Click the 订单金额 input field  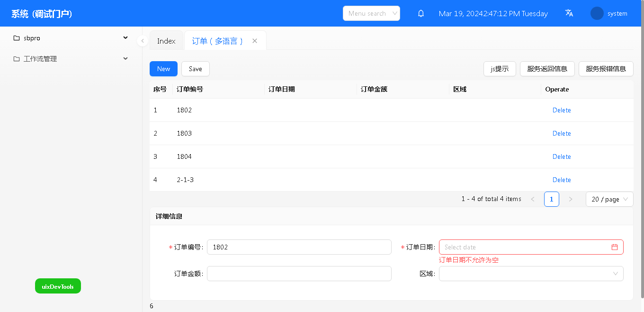[299, 274]
